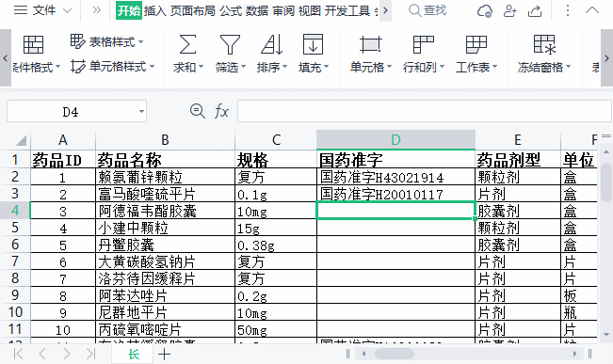Click the 冻结窗格 freeze panes icon
The image size is (613, 364).
(544, 44)
